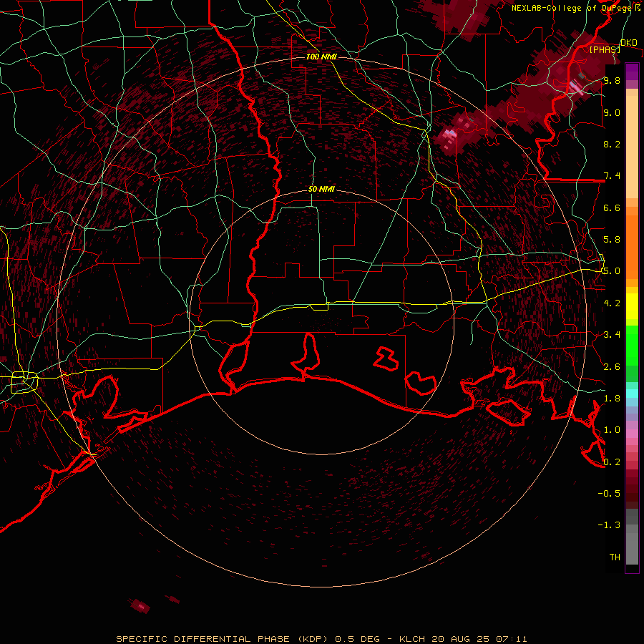Pick the bright green segment of the color bar
Screen dimensions: 644x644
pyautogui.click(x=632, y=345)
